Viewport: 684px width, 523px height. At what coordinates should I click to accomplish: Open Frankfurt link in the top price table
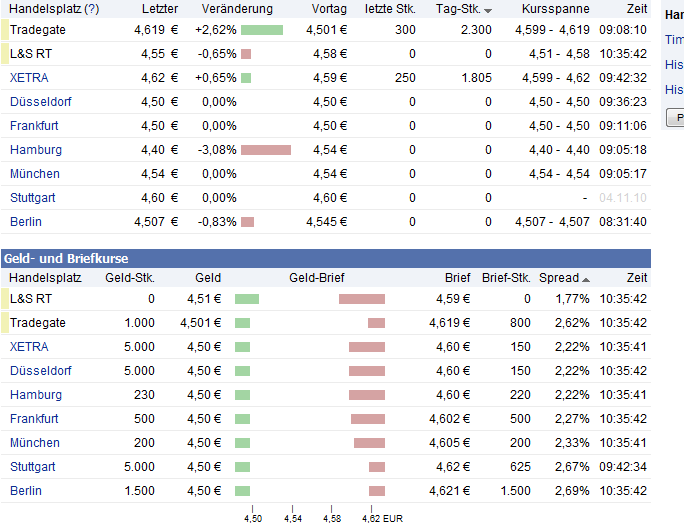[34, 125]
